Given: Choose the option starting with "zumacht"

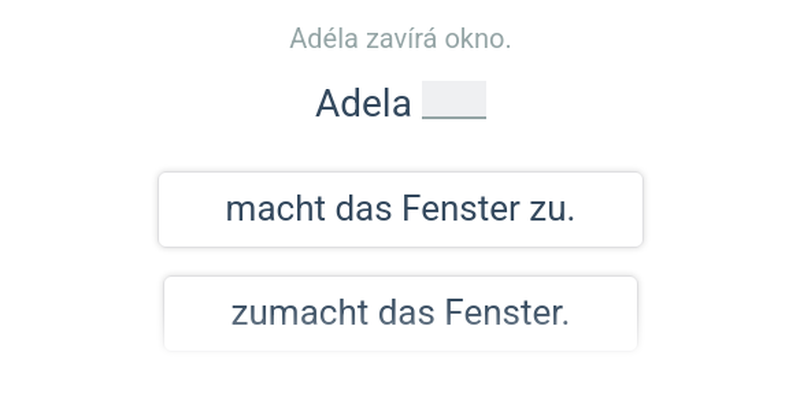Looking at the screenshot, I should click(x=400, y=314).
